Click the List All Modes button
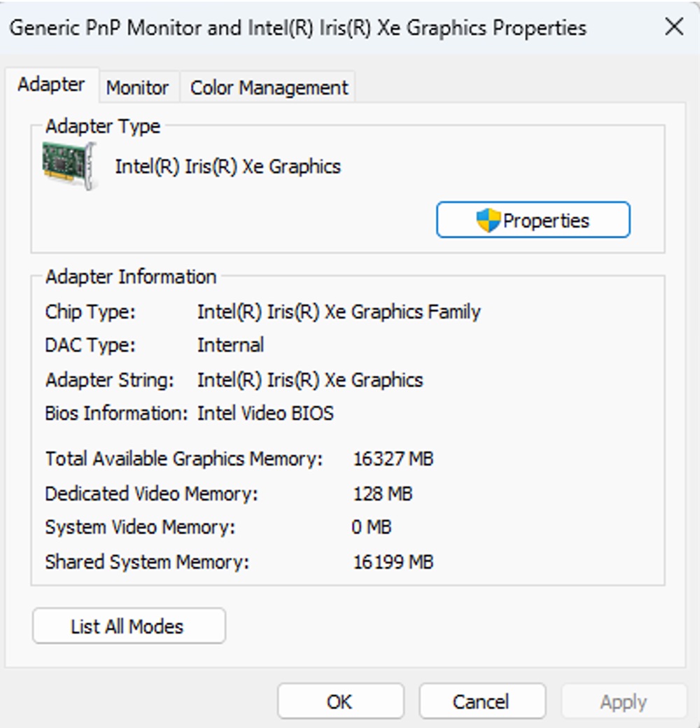 coord(128,625)
